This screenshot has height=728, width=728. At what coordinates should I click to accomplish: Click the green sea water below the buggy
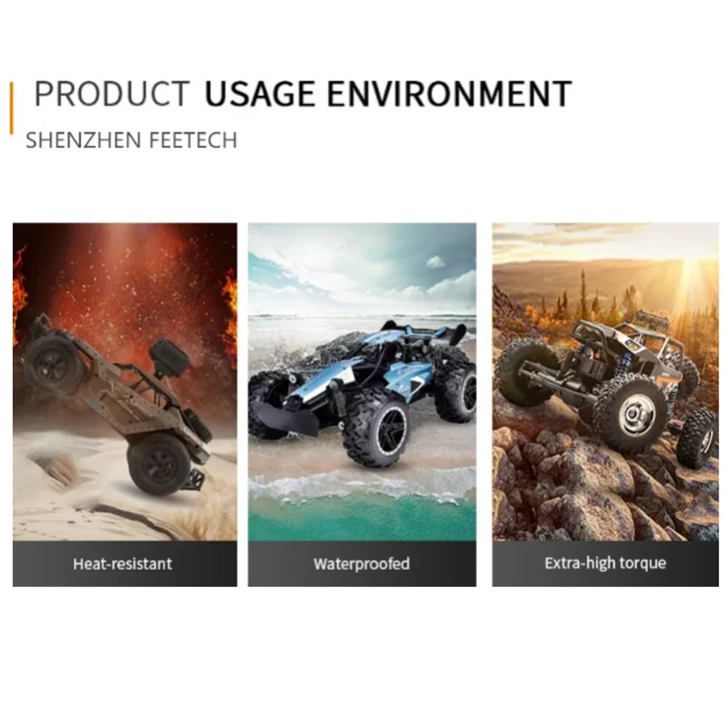(x=362, y=518)
